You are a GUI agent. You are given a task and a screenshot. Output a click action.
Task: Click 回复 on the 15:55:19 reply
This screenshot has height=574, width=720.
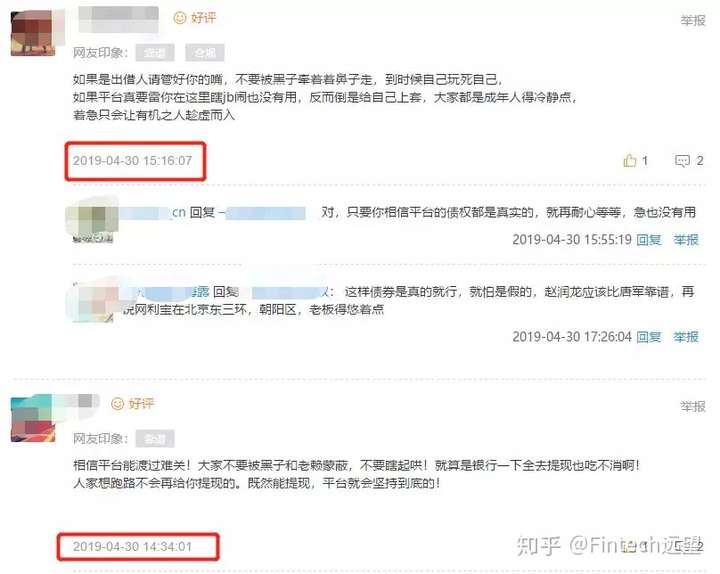pyautogui.click(x=649, y=239)
